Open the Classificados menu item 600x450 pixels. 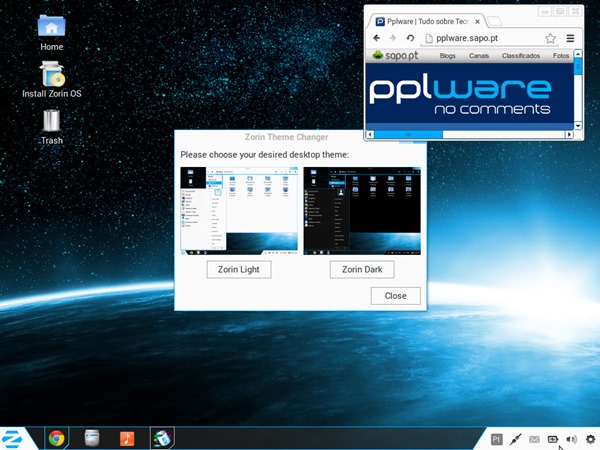521,56
